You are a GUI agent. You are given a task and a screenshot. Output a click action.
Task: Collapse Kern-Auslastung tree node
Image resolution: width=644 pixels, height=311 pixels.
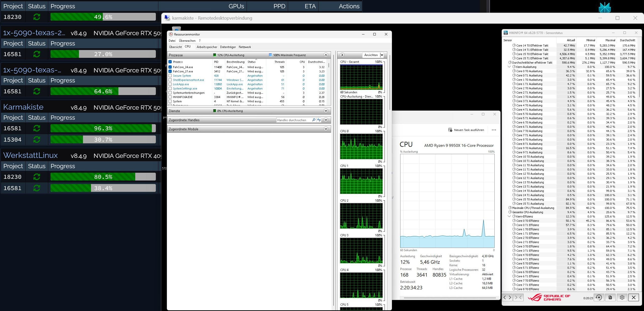(x=509, y=67)
